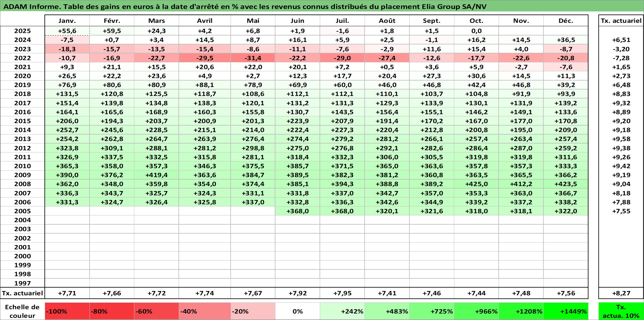This screenshot has height=320, width=644.
Task: Select the +725% color scale cell
Action: pyautogui.click(x=432, y=311)
